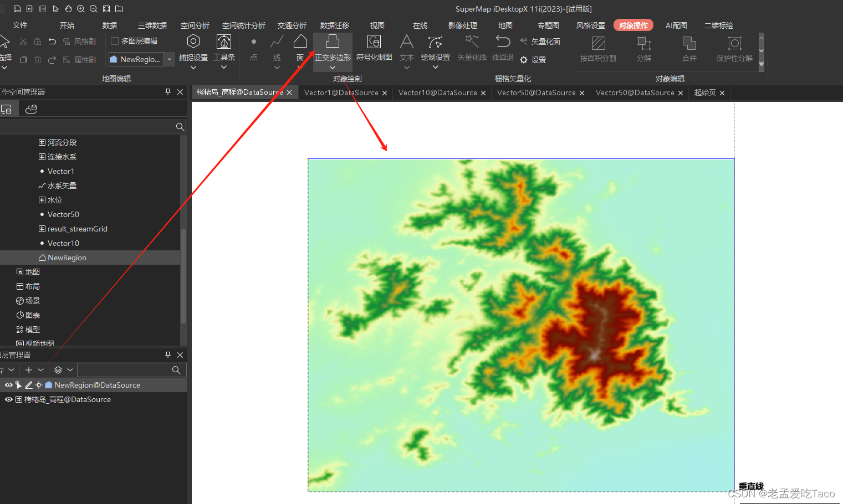843x504 pixels.
Task: Hide the NewRegion@DataSource layer
Action: coord(8,384)
